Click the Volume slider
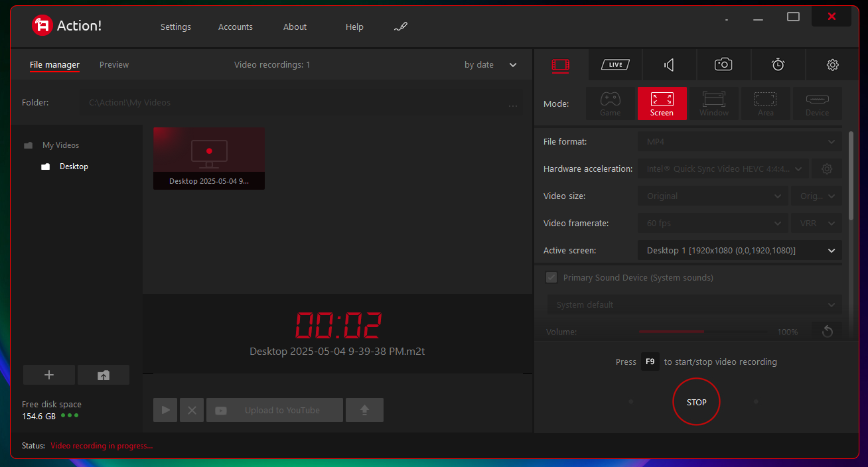The width and height of the screenshot is (868, 467). 703,331
